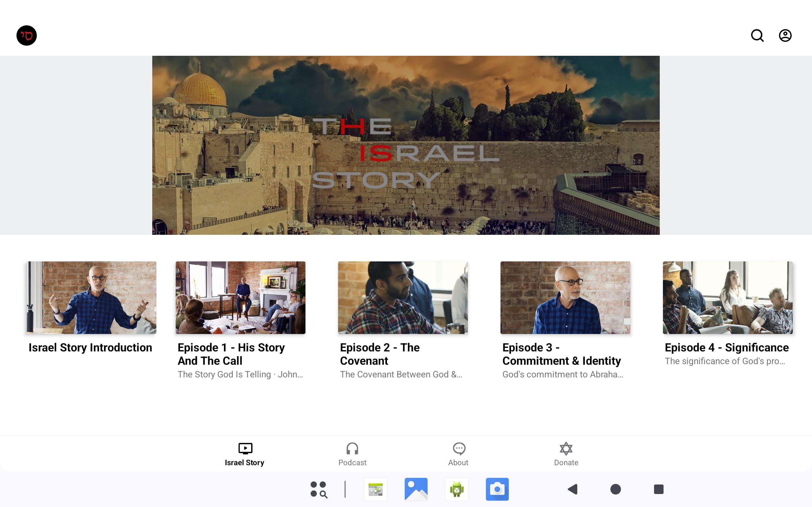Open Israel Story Introduction video thumbnail
The image size is (812, 507).
point(91,298)
